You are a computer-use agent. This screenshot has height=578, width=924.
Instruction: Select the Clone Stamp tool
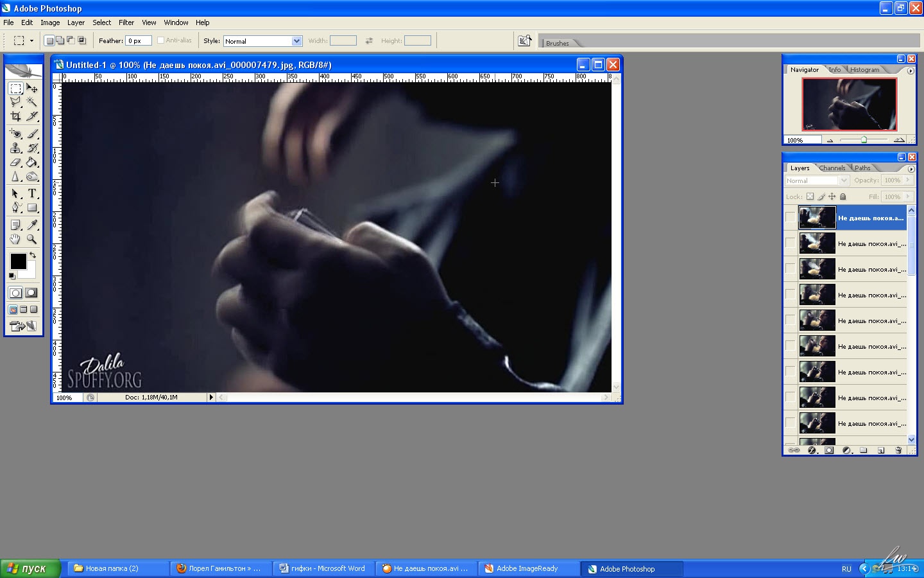click(15, 148)
